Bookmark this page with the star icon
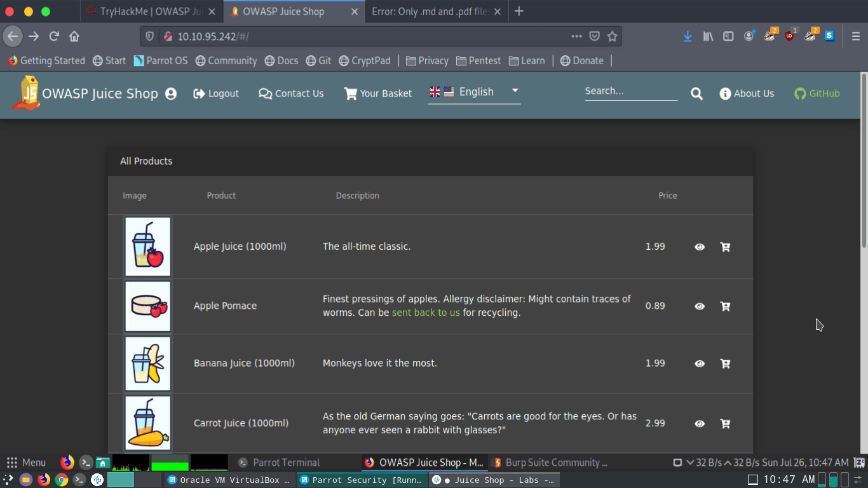 612,36
